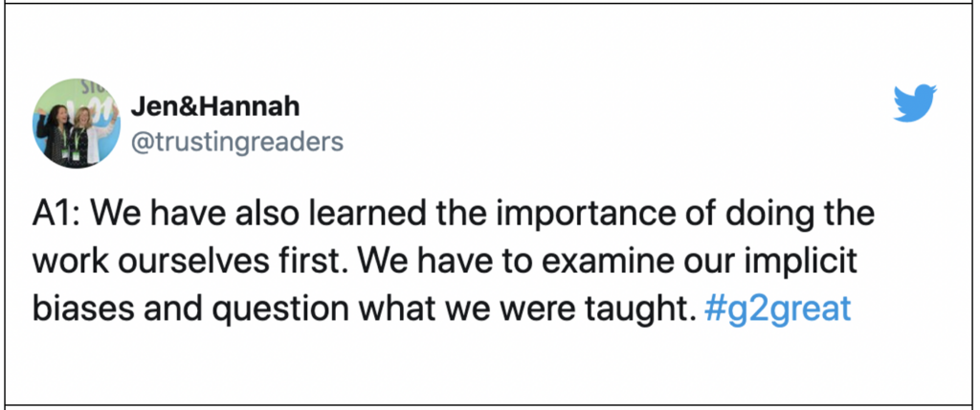The height and width of the screenshot is (410, 980).
Task: Click the blue Twitter bird logo
Action: 914,103
